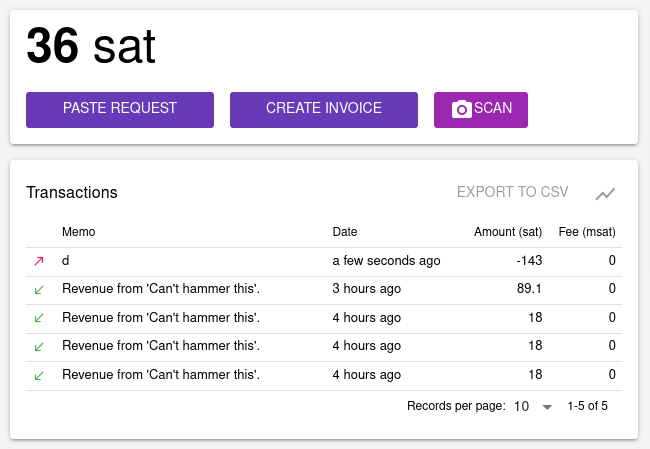Click the Paste Request button
The height and width of the screenshot is (449, 650).
(120, 110)
